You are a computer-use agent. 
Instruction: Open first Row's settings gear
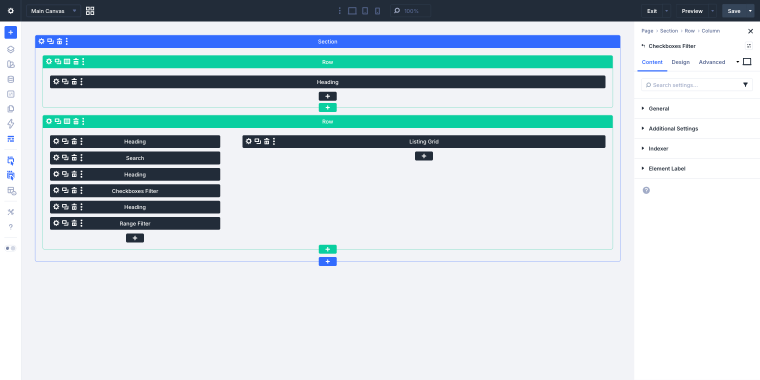click(48, 62)
